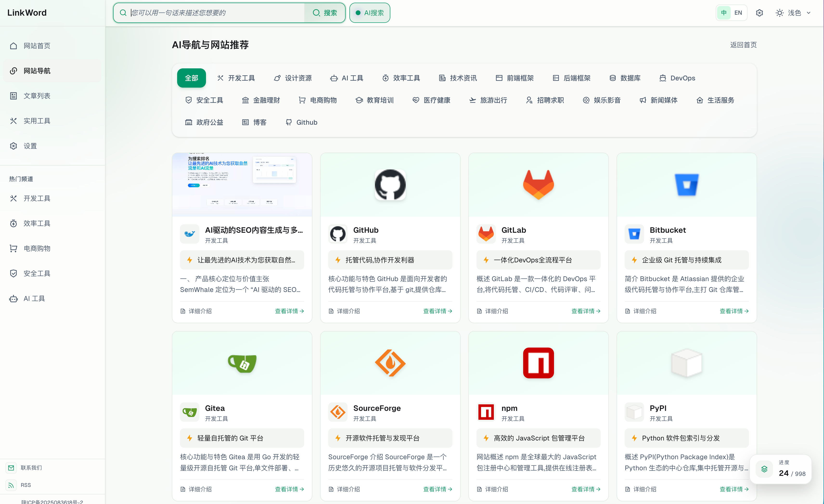Click cart icon beside sidebar 电商购物

coord(13,248)
